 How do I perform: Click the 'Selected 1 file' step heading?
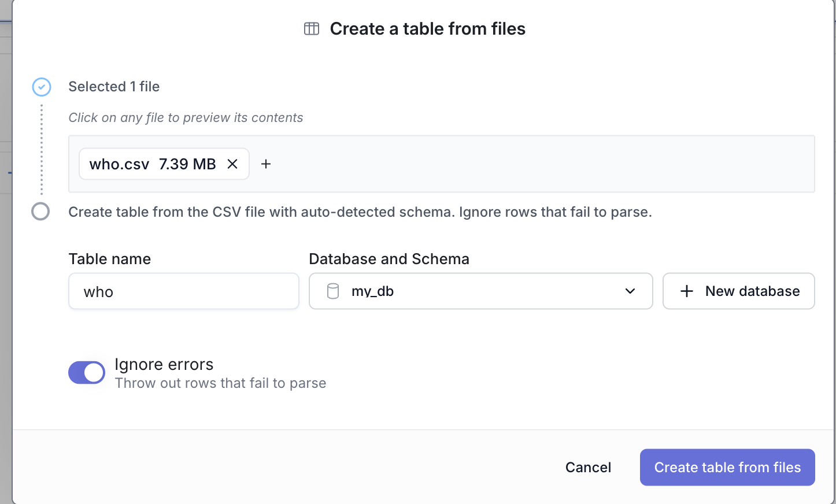[114, 87]
